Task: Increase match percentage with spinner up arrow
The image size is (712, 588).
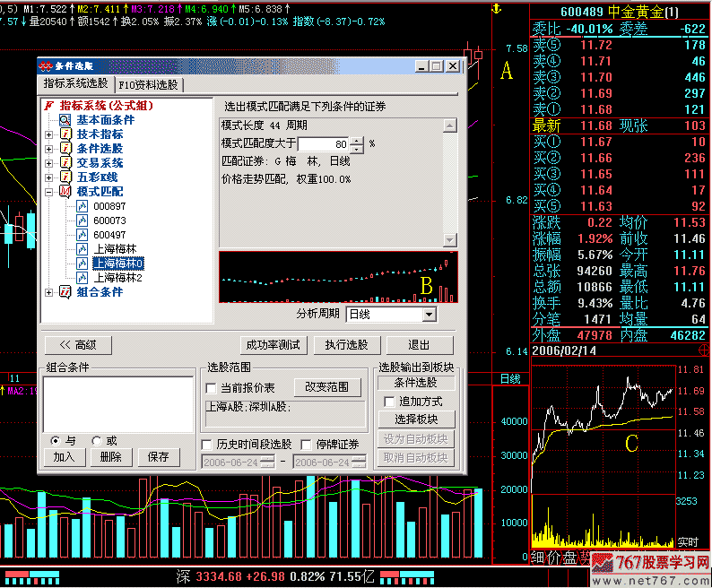Action: 358,139
